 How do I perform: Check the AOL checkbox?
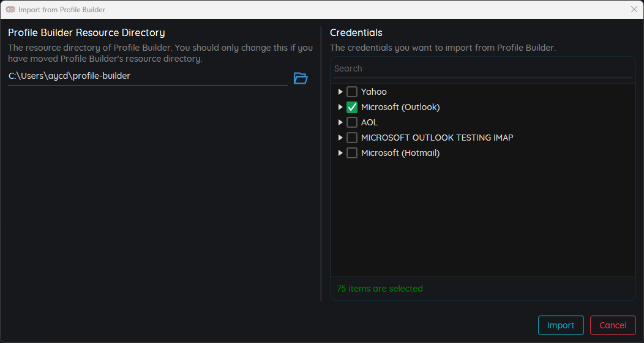pos(352,122)
